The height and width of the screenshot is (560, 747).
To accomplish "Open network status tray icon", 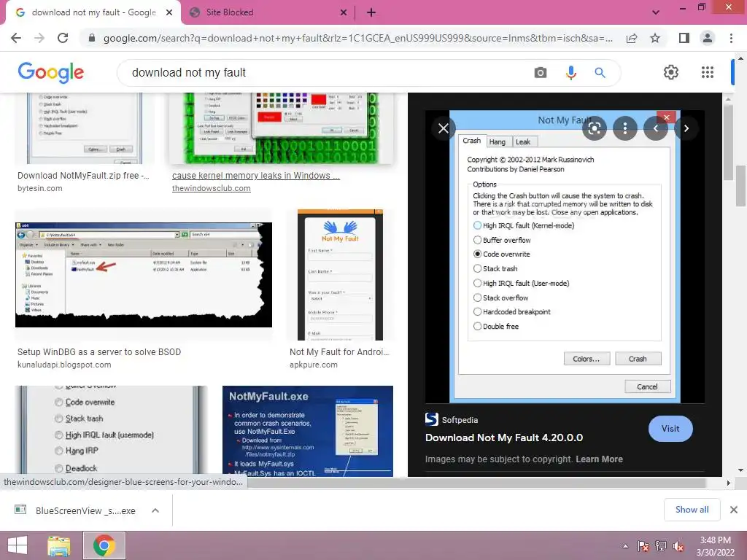I will tap(660, 546).
